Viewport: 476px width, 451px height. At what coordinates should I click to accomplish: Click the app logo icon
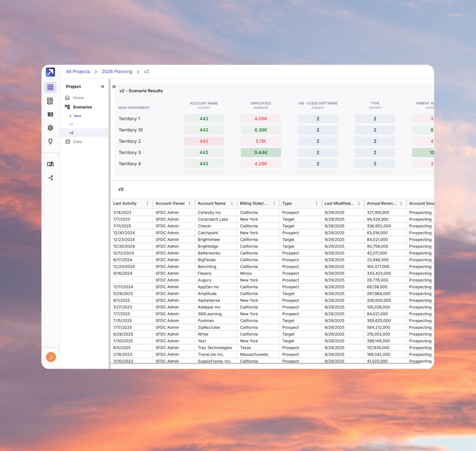(x=50, y=72)
